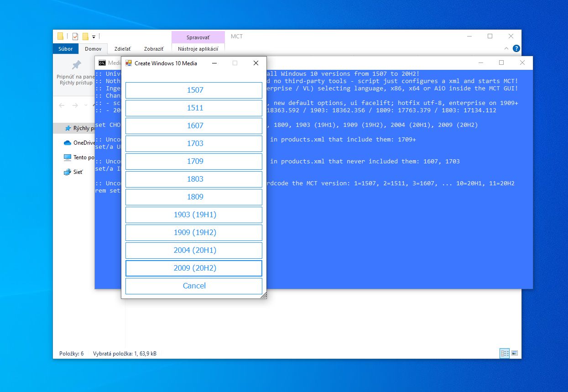The width and height of the screenshot is (568, 392).
Task: Click the Rýchly prístup star icon
Action: (x=68, y=128)
